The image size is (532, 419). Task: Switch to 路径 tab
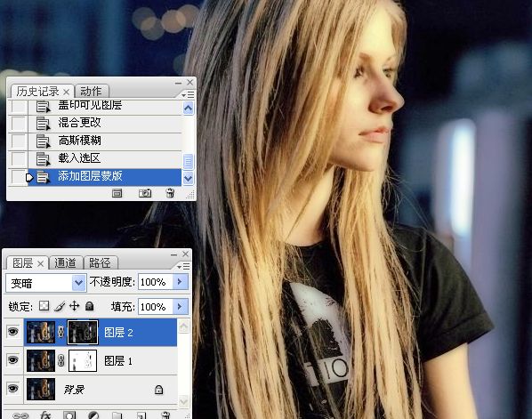101,263
